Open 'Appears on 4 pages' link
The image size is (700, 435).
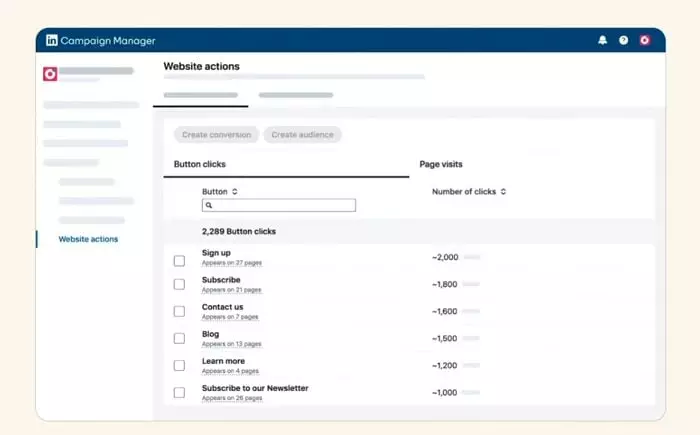[230, 371]
